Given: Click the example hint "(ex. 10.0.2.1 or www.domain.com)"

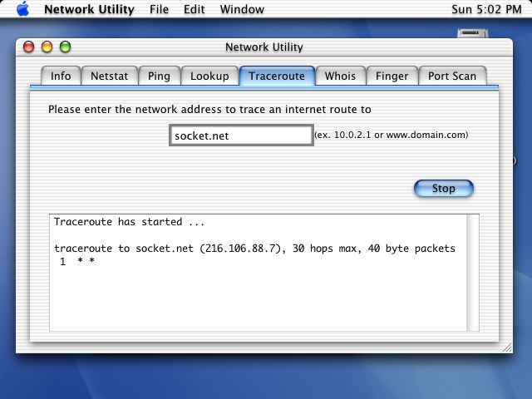Looking at the screenshot, I should 392,135.
